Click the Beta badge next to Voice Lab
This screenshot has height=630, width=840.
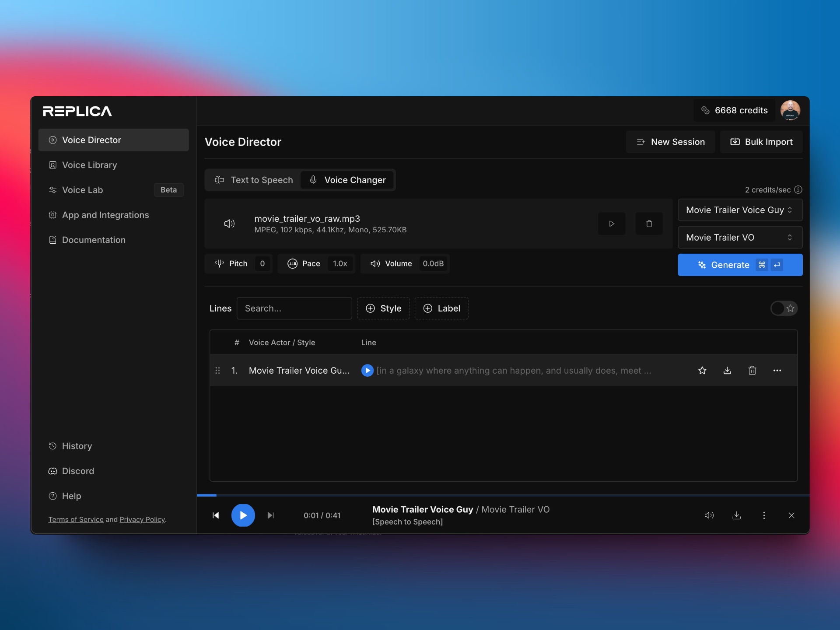click(168, 190)
